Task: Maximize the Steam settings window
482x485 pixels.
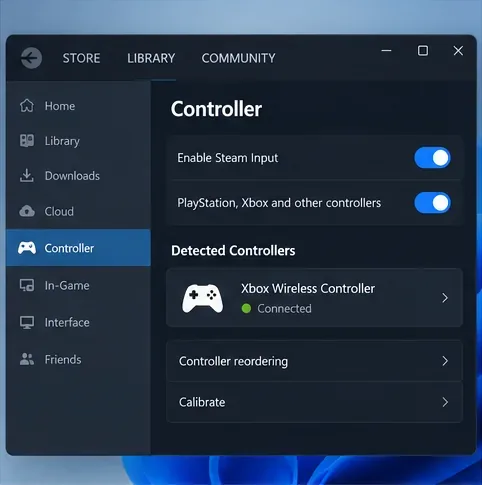Action: 423,51
